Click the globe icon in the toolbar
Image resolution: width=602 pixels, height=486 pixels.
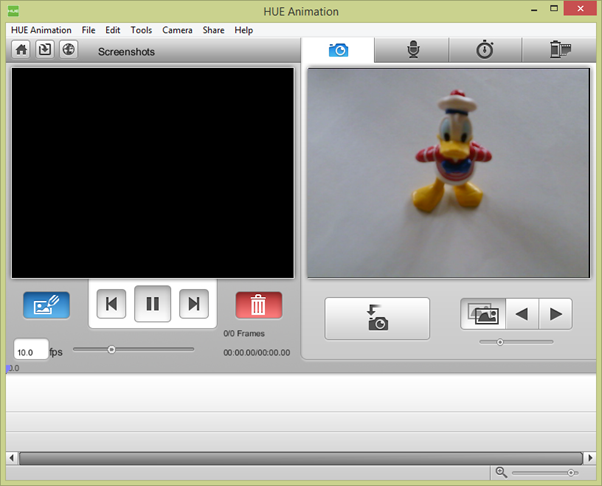click(69, 50)
